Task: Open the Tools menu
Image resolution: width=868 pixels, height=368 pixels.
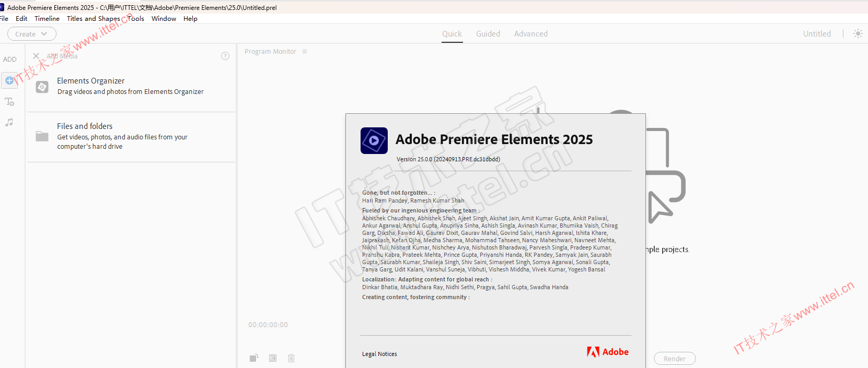Action: click(x=136, y=19)
